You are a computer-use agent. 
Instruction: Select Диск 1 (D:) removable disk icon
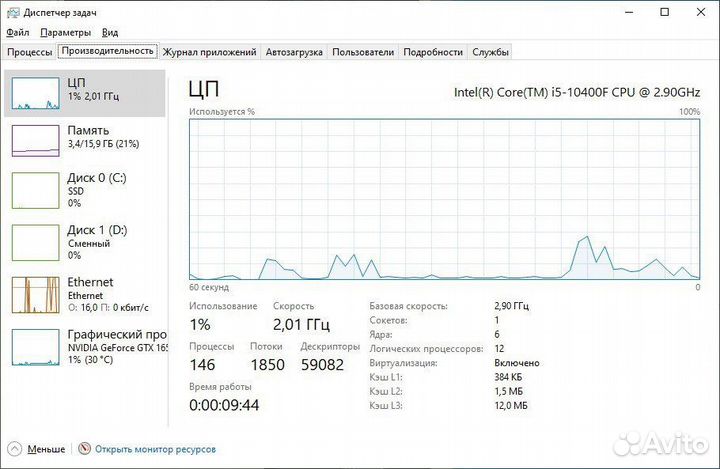coord(35,242)
